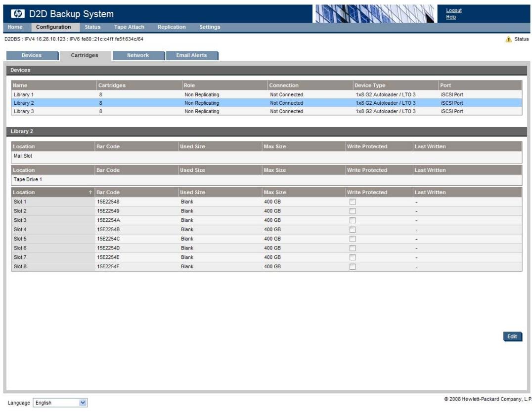Select the Library 2 row
The height and width of the screenshot is (412, 532).
coord(266,103)
